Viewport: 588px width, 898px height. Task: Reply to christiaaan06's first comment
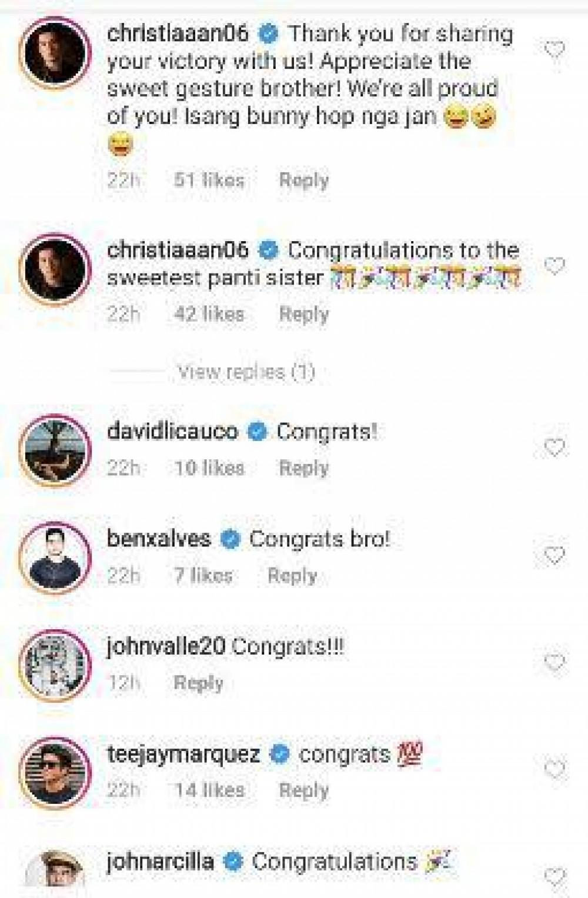coord(303,180)
